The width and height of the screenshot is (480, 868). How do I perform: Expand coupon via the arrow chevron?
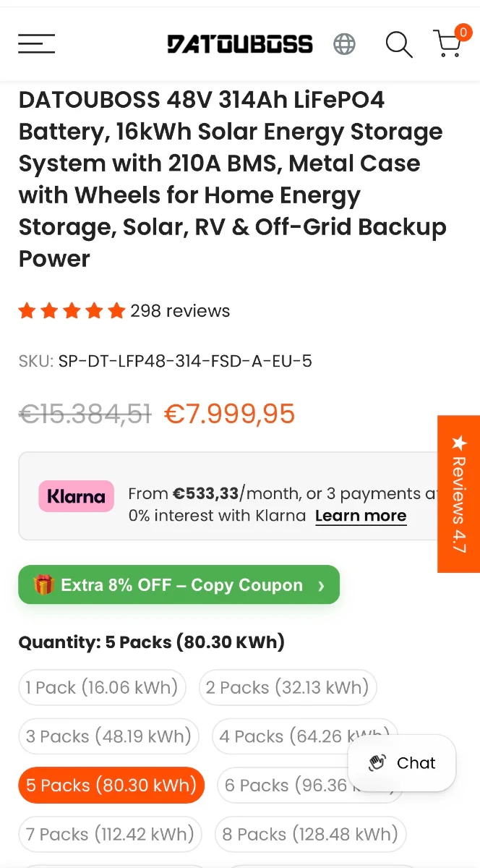pos(321,585)
